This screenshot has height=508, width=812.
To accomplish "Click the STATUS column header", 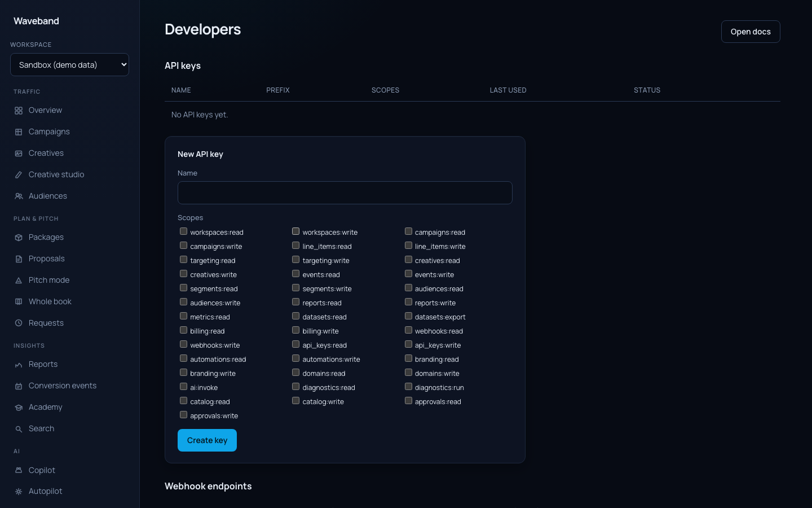I will coord(647,90).
